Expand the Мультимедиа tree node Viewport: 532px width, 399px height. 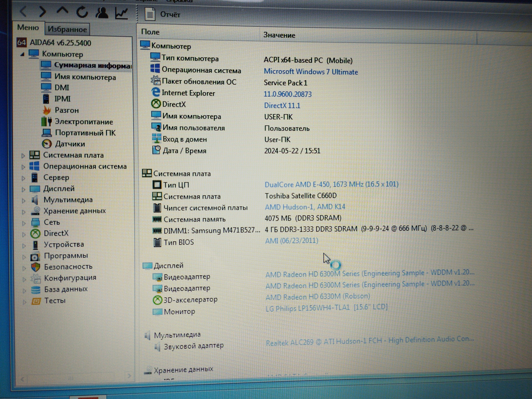coord(24,201)
